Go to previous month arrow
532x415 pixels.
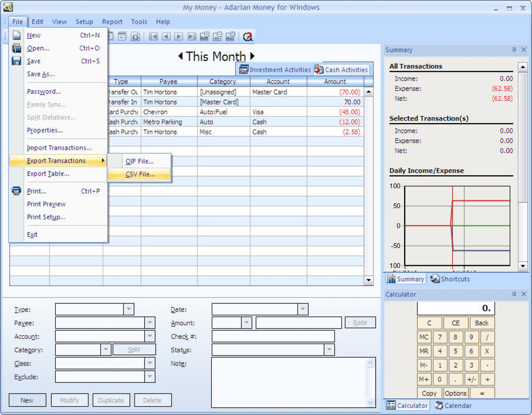tap(180, 56)
